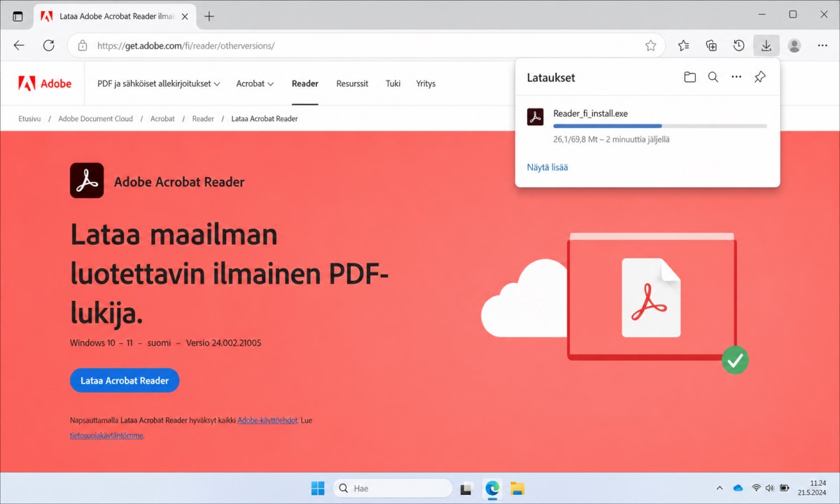Open OneDrive from the system tray
Image resolution: width=840 pixels, height=504 pixels.
click(x=738, y=488)
